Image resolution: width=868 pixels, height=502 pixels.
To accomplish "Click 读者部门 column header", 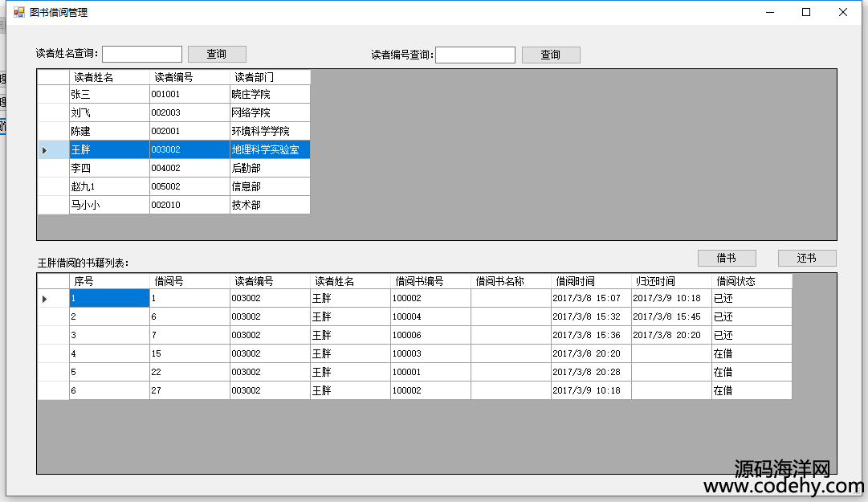I will coord(269,77).
